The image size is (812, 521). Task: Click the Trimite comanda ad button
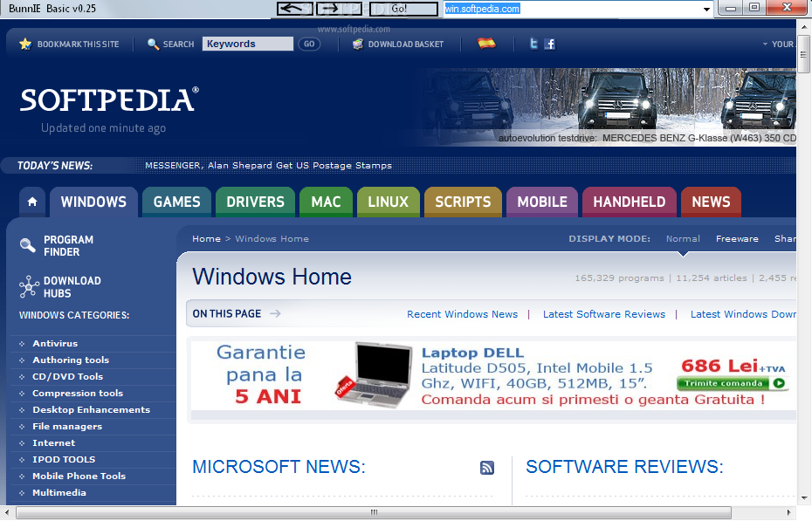click(x=731, y=383)
